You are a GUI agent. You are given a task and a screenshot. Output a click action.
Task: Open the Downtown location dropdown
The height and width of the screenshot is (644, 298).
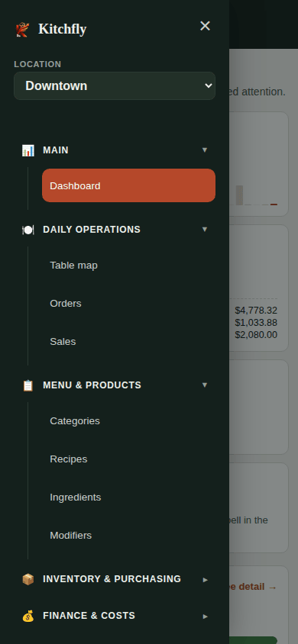115,85
